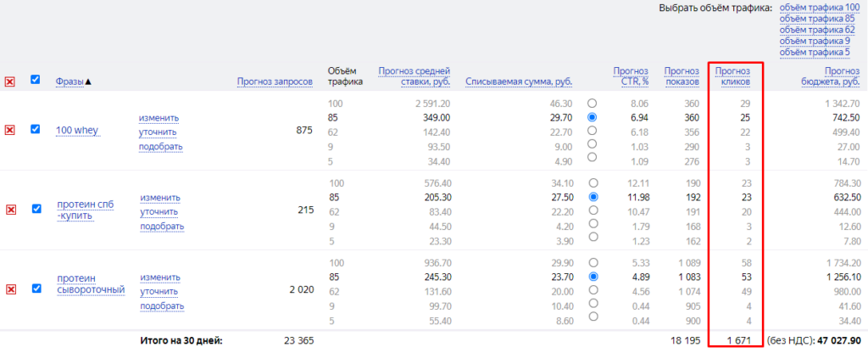Screen dimensions: 868x353
Task: Sort by 'Прогноз запросов' column
Action: [275, 81]
